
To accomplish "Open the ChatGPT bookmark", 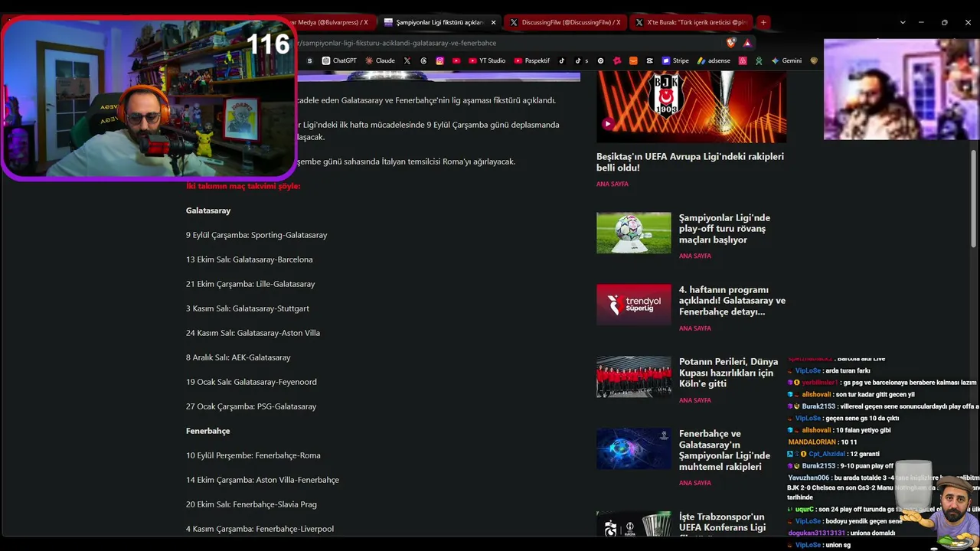I will point(339,60).
